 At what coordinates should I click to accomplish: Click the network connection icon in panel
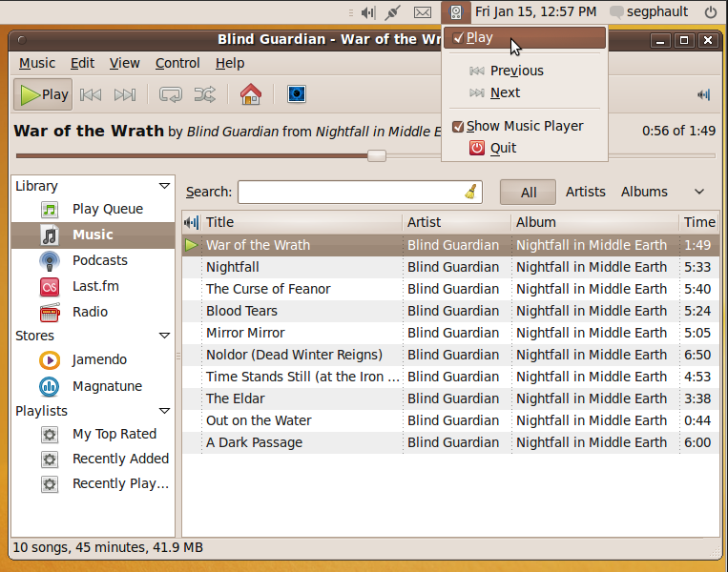(x=393, y=12)
